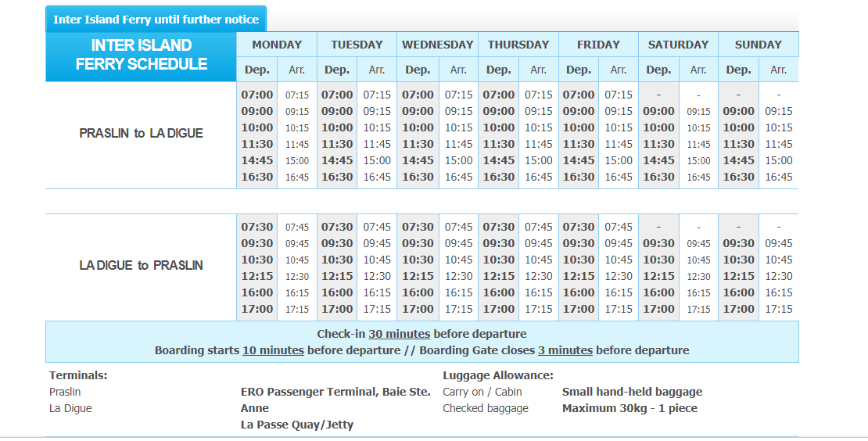Click the FRIDAY column header

point(598,45)
